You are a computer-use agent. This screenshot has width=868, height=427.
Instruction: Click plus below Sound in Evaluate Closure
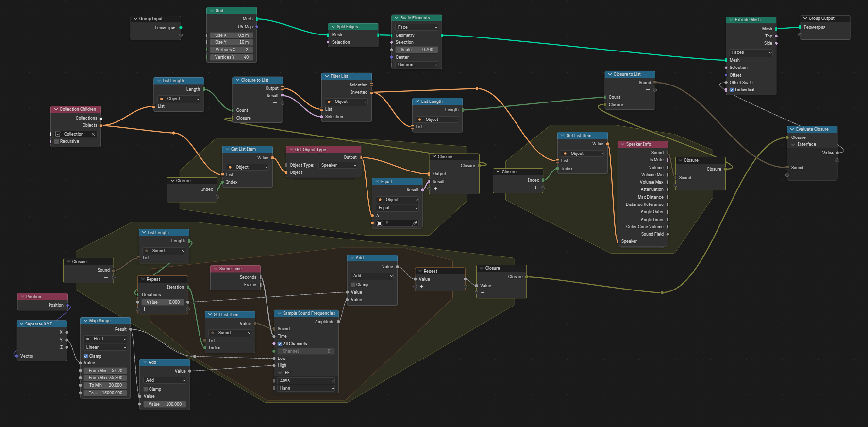pyautogui.click(x=794, y=175)
